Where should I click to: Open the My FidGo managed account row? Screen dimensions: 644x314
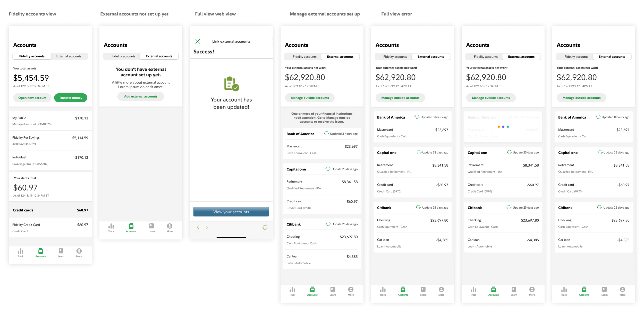point(50,121)
